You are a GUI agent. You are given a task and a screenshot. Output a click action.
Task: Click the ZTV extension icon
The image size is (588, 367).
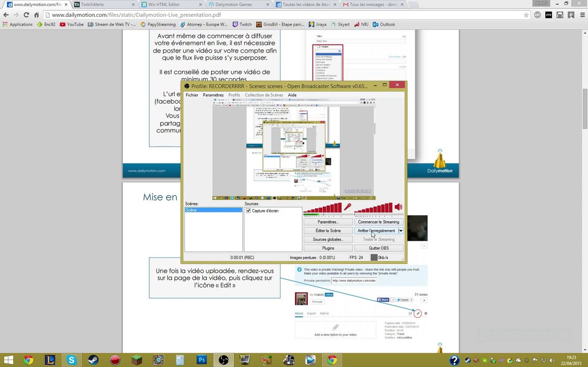pyautogui.click(x=549, y=15)
